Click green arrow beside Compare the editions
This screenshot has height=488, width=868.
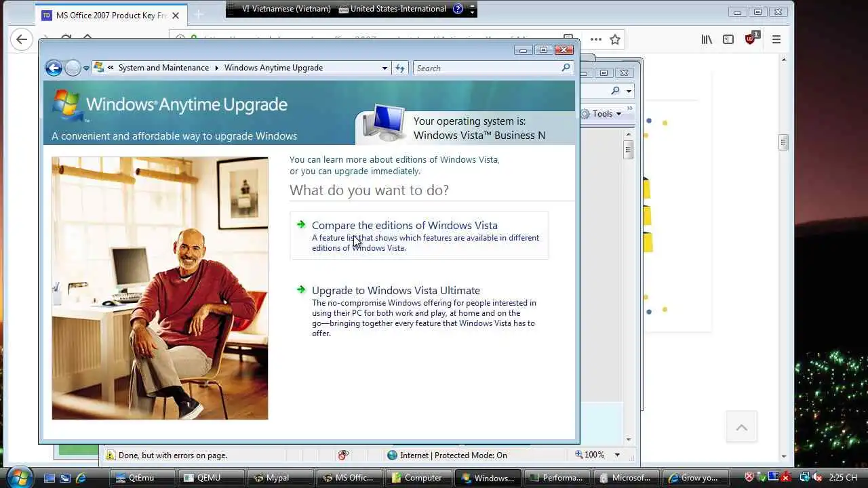pyautogui.click(x=301, y=224)
